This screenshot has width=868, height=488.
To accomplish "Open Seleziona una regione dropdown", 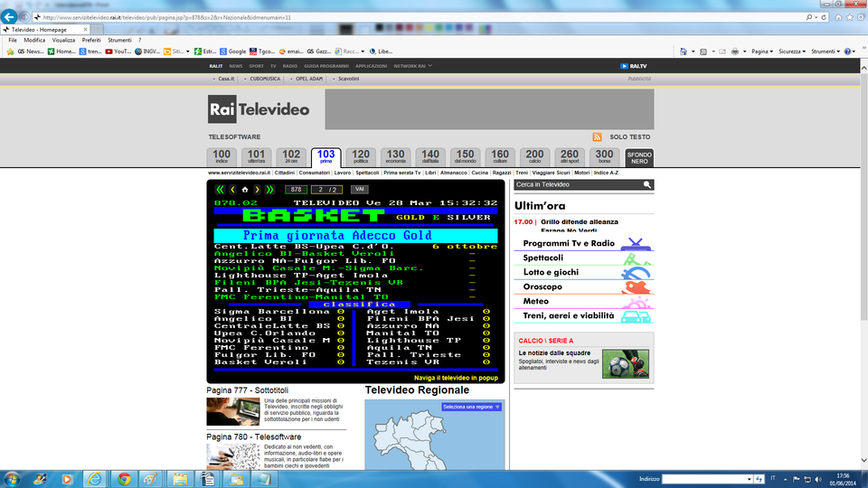I will pos(471,407).
